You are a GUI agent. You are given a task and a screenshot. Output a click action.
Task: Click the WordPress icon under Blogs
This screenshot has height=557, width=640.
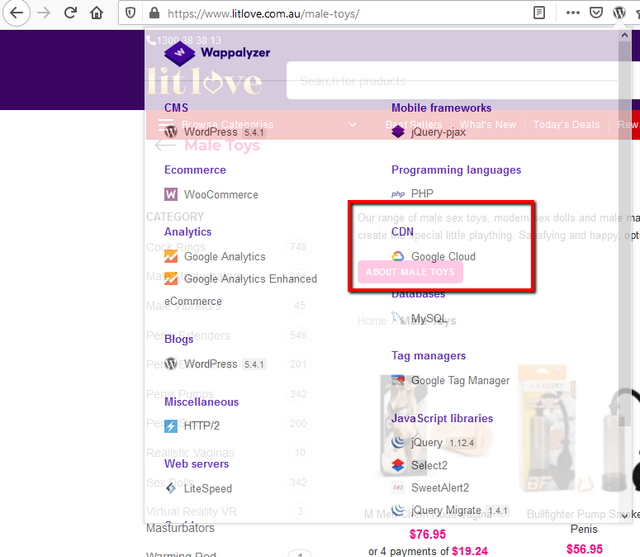171,364
